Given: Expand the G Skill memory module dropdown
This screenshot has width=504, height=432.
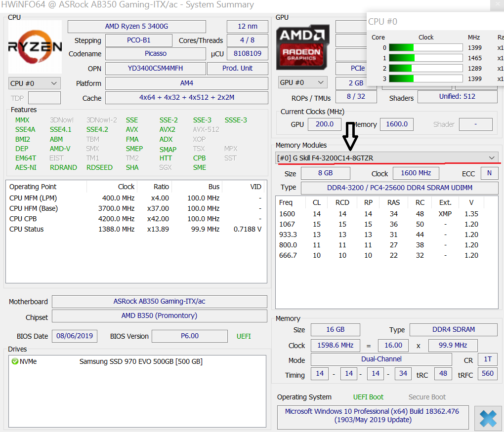Looking at the screenshot, I should point(387,157).
